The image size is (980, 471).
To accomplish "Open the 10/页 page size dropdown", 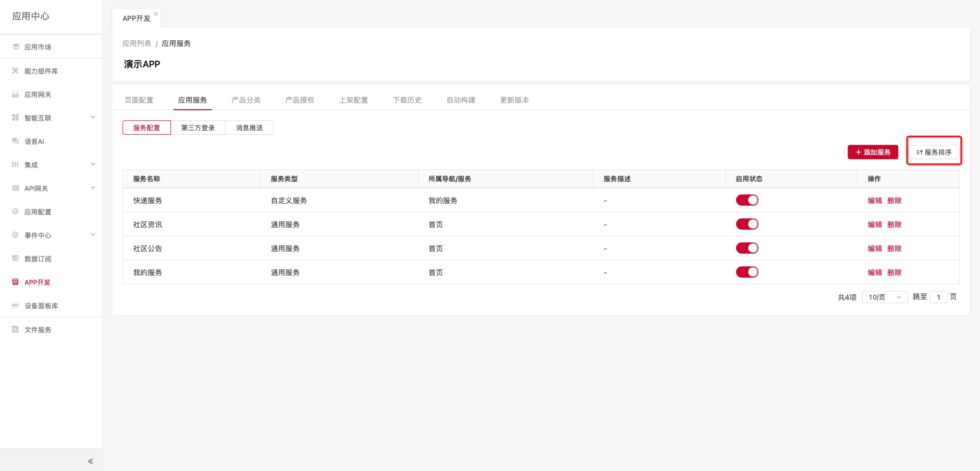I will click(885, 297).
